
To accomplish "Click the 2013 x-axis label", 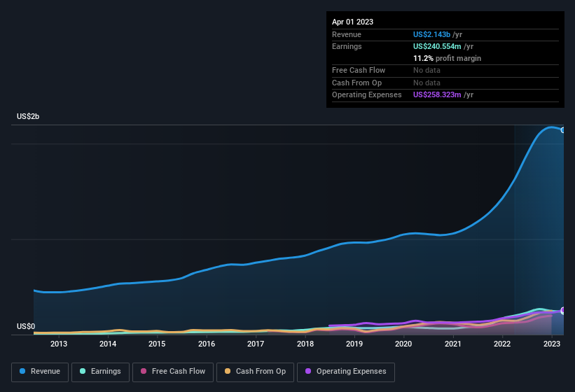I will coord(59,344).
